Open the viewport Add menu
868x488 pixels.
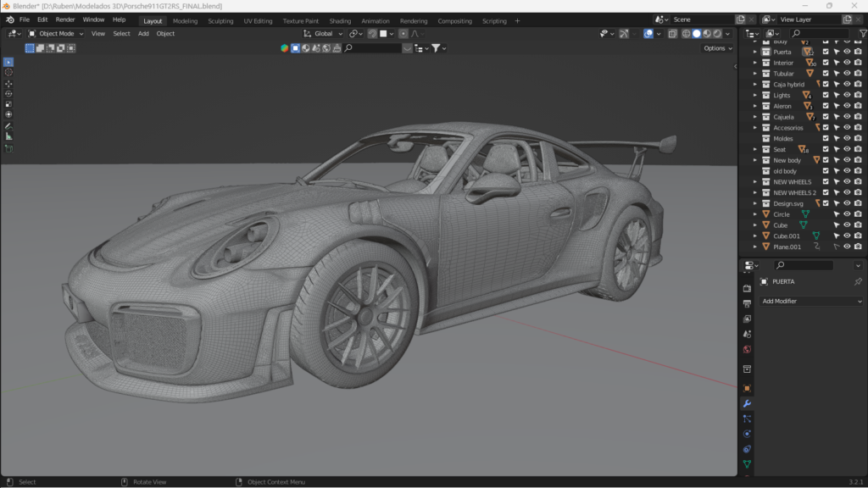(x=143, y=34)
